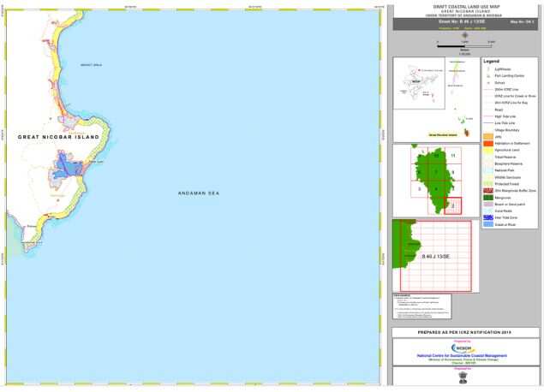Click the yellow Agricultural Land swatch
544x392 pixels.
[x=488, y=150]
